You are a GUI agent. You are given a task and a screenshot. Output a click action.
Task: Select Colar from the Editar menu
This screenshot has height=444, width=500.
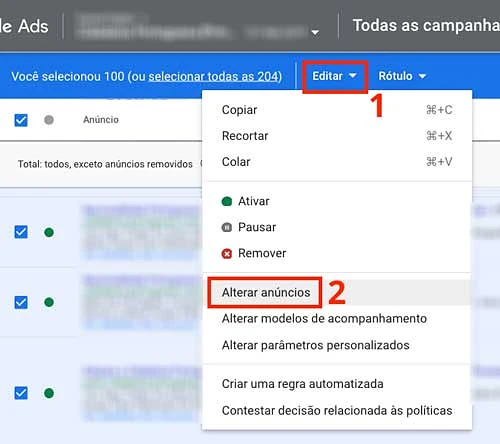tap(337, 162)
